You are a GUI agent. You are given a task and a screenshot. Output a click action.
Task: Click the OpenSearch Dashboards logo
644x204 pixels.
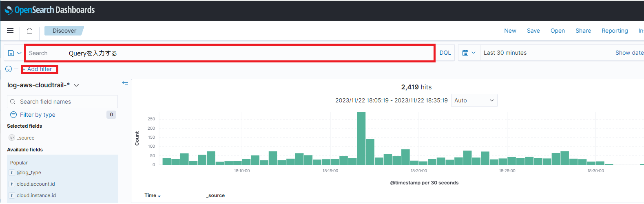point(50,10)
